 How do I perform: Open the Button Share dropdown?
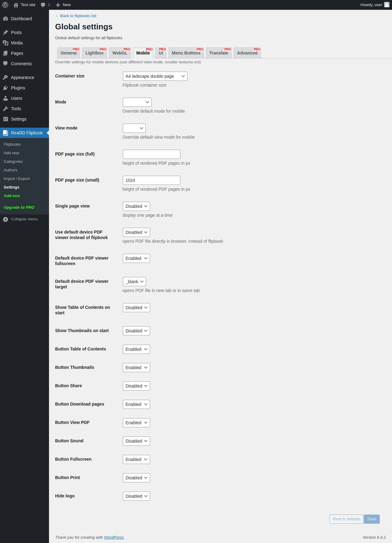point(136,386)
